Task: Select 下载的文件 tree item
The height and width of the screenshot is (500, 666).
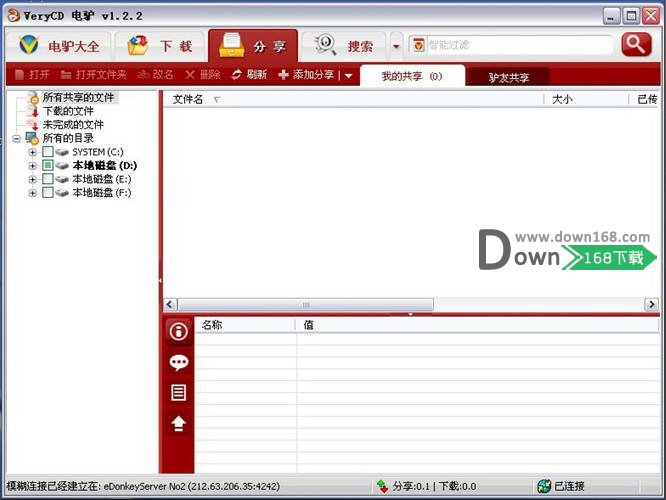Action: click(x=68, y=111)
